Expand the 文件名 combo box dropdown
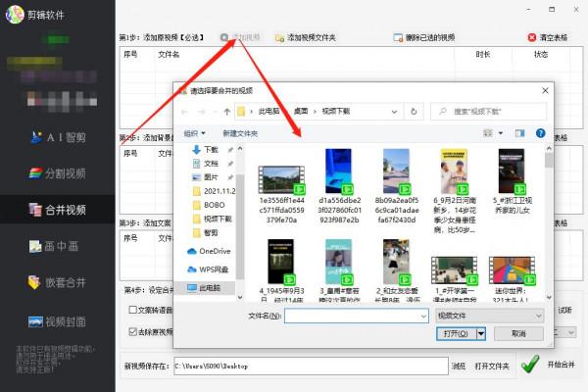This screenshot has height=392, width=588. (423, 316)
